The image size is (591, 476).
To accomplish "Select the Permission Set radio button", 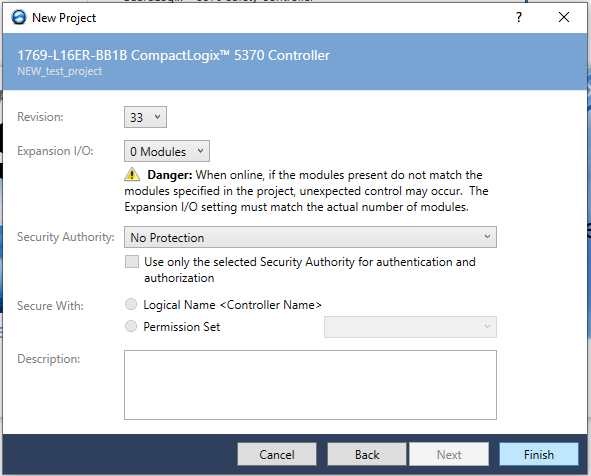I will click(x=131, y=326).
